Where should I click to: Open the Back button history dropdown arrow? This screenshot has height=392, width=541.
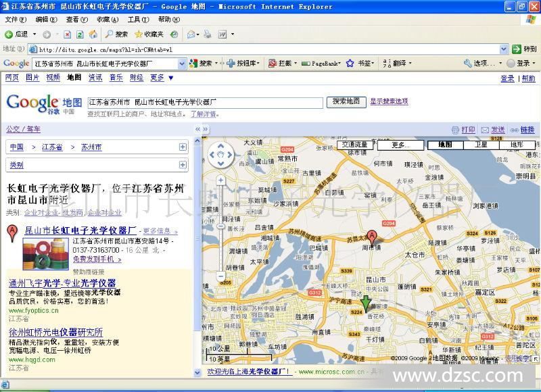34,34
